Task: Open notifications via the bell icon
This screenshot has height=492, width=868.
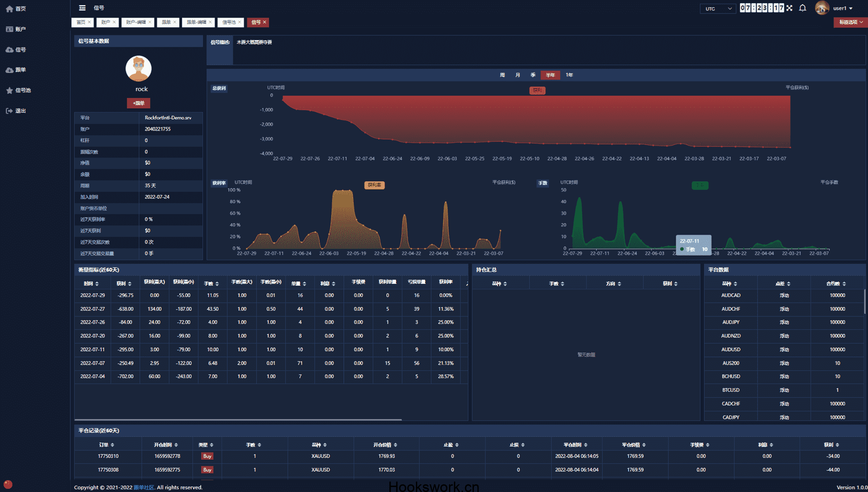Action: tap(802, 8)
